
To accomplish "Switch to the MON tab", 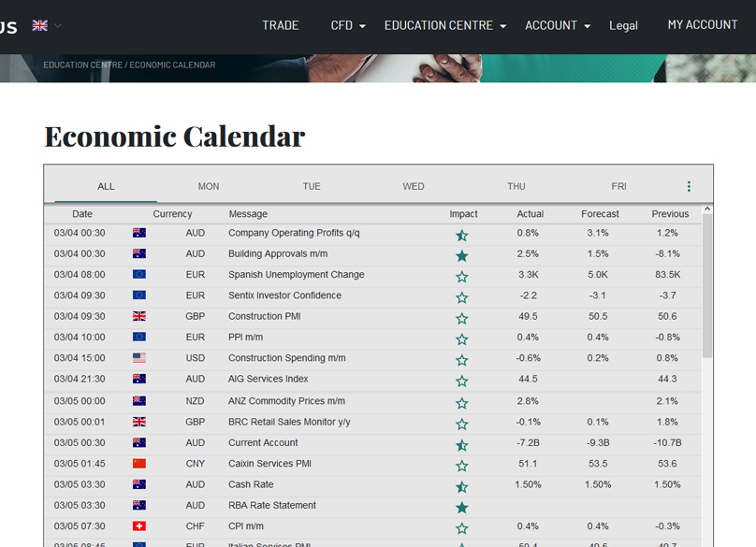I will click(209, 186).
